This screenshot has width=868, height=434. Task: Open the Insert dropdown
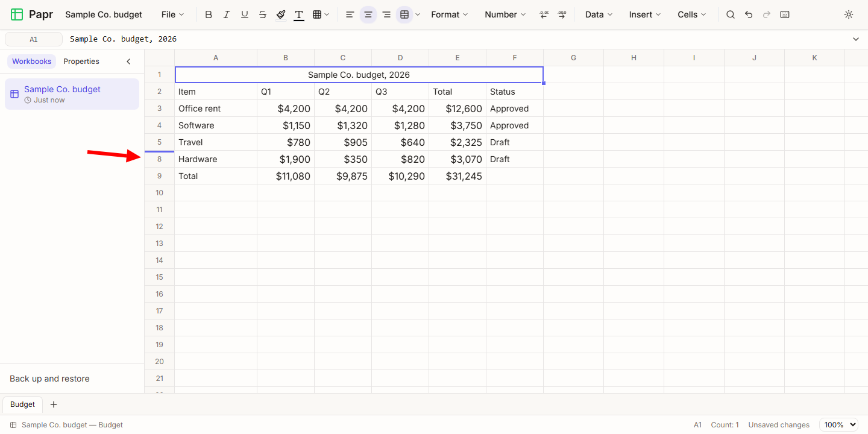[x=645, y=14]
